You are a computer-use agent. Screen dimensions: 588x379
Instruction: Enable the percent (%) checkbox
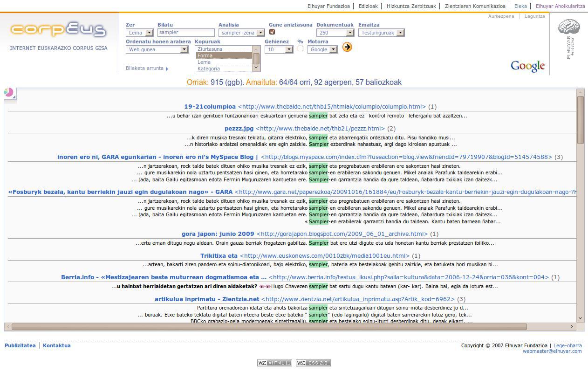[x=300, y=48]
